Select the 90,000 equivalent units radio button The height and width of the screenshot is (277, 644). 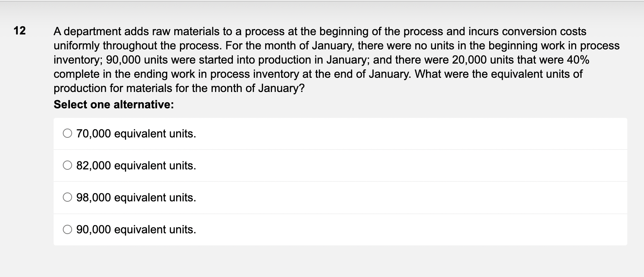pyautogui.click(x=67, y=230)
